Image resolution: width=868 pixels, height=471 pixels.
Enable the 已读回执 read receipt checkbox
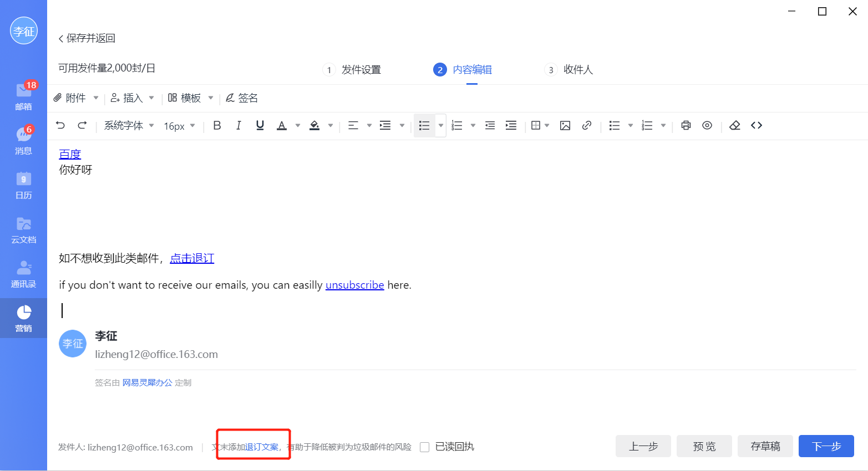tap(424, 447)
